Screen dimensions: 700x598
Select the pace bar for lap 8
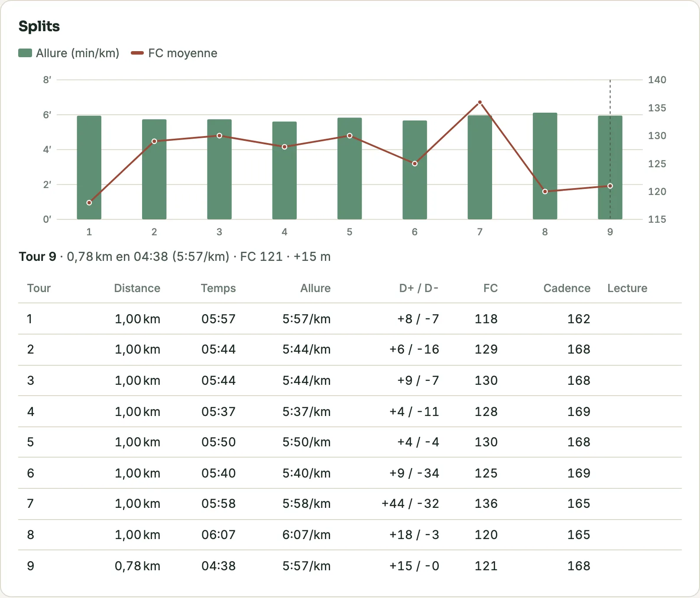tap(545, 166)
